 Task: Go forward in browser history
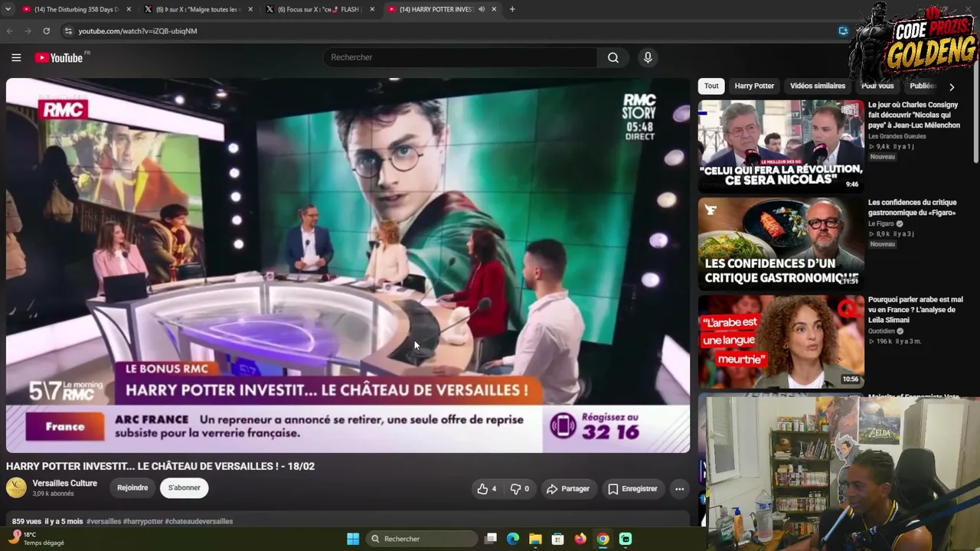28,31
